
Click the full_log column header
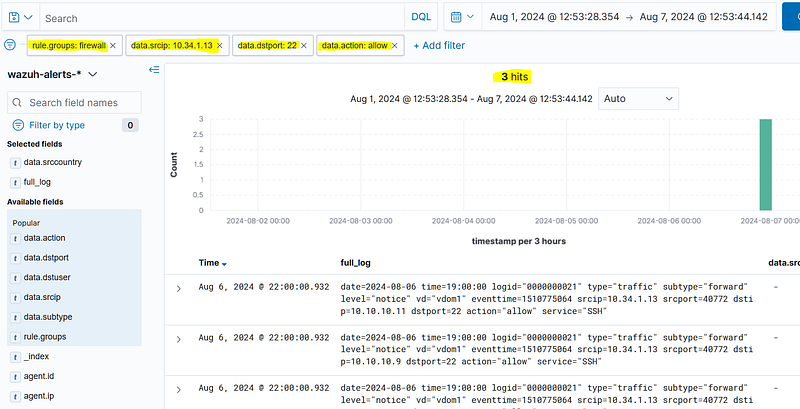click(x=355, y=263)
